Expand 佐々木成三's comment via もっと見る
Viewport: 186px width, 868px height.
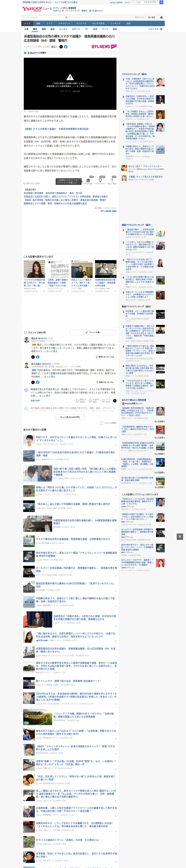coord(50,377)
